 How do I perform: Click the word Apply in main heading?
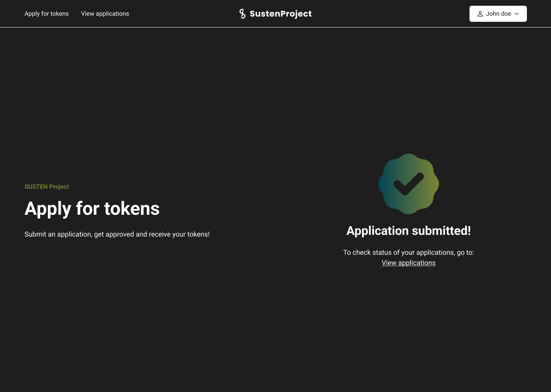coord(48,209)
